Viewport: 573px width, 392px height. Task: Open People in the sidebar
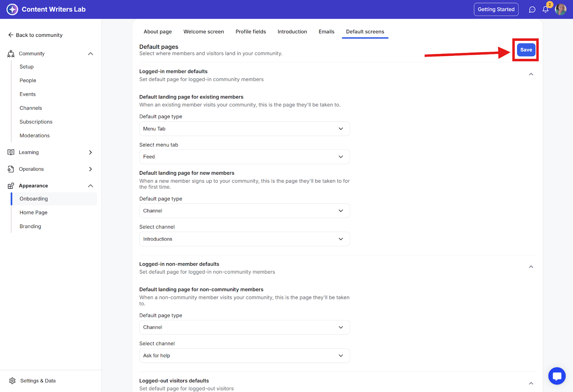pyautogui.click(x=28, y=81)
